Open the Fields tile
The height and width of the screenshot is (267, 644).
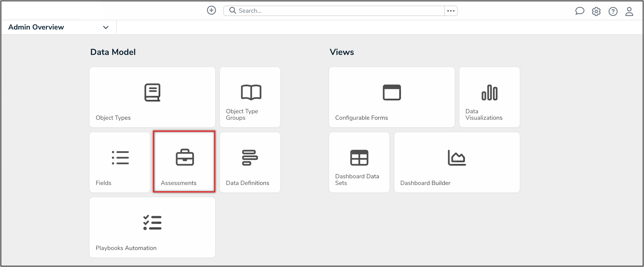pos(120,163)
